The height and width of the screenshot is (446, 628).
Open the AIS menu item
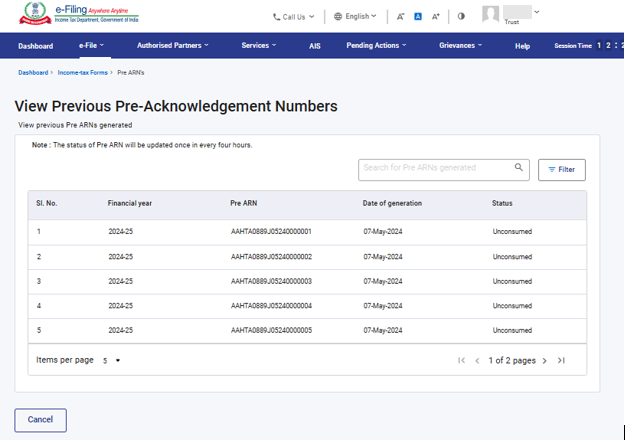pyautogui.click(x=315, y=46)
